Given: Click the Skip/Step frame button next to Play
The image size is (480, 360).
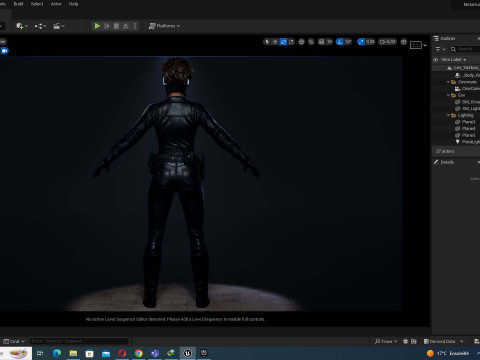Looking at the screenshot, I should (x=107, y=26).
